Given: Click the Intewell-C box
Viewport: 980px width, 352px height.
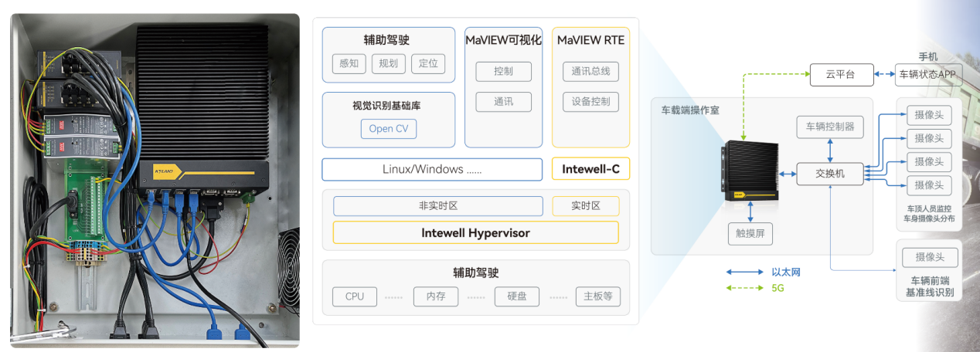Looking at the screenshot, I should [590, 169].
